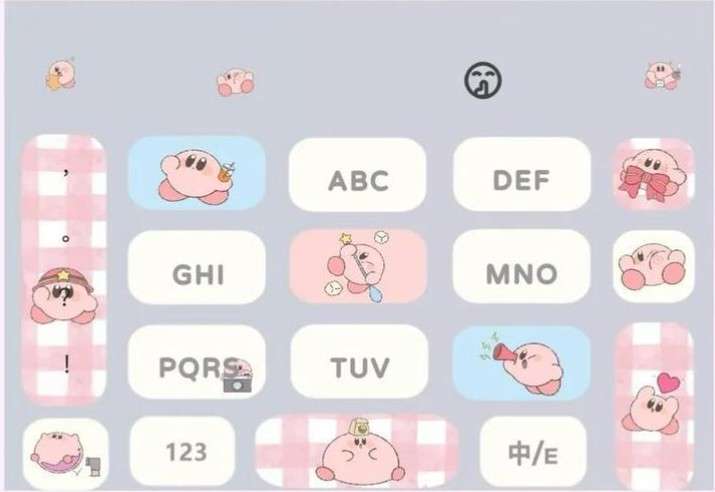
Task: Tap the blue key with Kirby holding juice
Action: coord(197,173)
